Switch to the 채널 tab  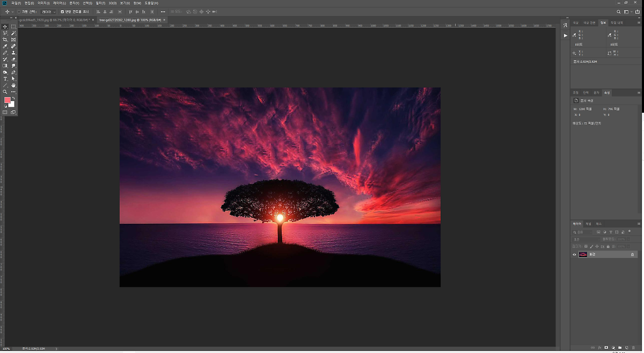click(588, 224)
